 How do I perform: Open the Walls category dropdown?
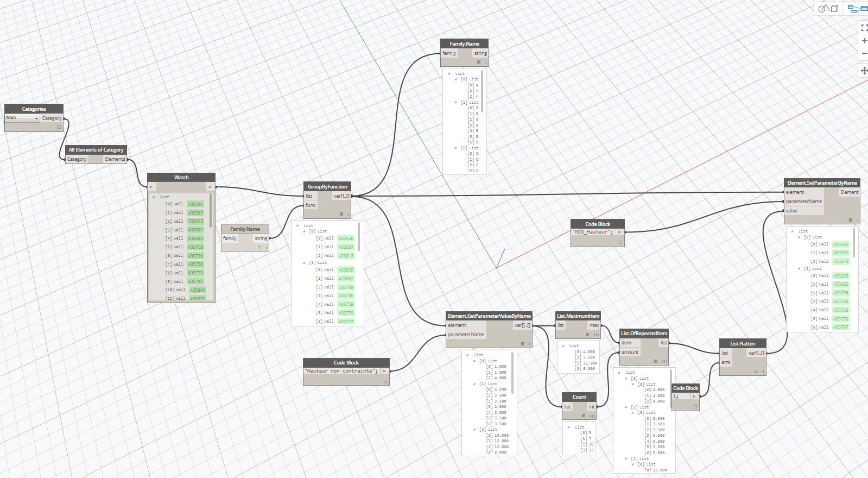click(22, 118)
